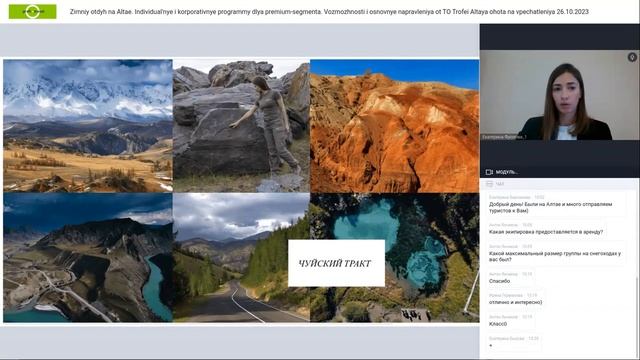Click the round icon on the speaker video
Image resolution: width=640 pixels, height=360 pixels.
[x=632, y=57]
